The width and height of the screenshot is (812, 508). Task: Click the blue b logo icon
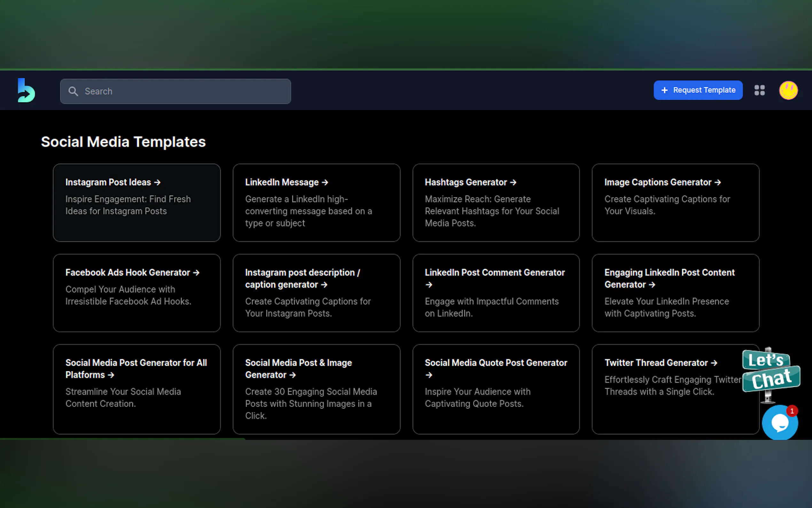[x=26, y=91]
